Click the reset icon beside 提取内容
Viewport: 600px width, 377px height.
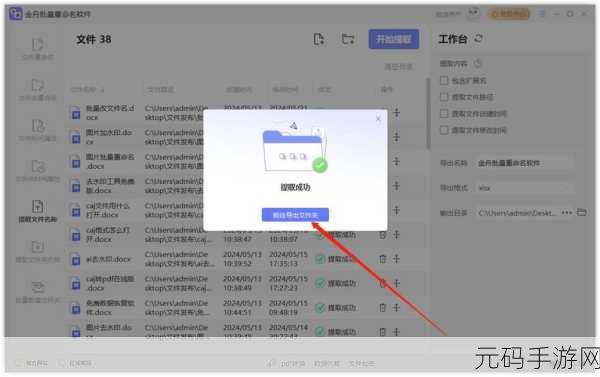478,64
